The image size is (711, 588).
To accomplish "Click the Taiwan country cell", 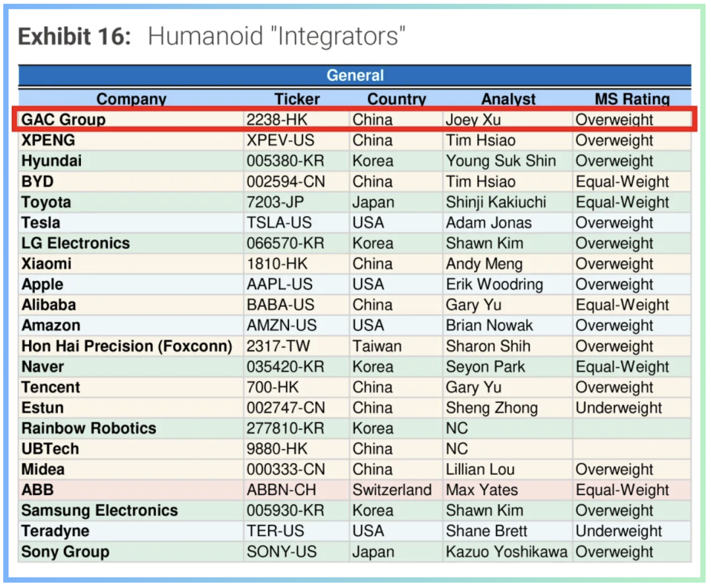I will [x=377, y=346].
